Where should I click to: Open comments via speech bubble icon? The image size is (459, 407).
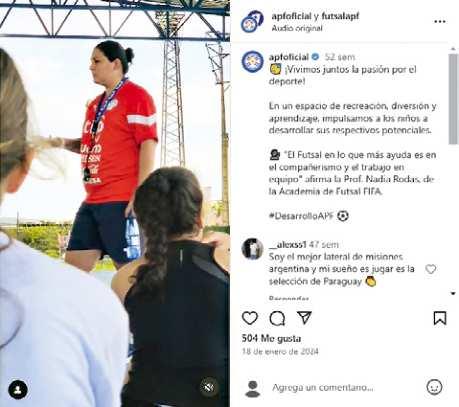[x=277, y=318]
